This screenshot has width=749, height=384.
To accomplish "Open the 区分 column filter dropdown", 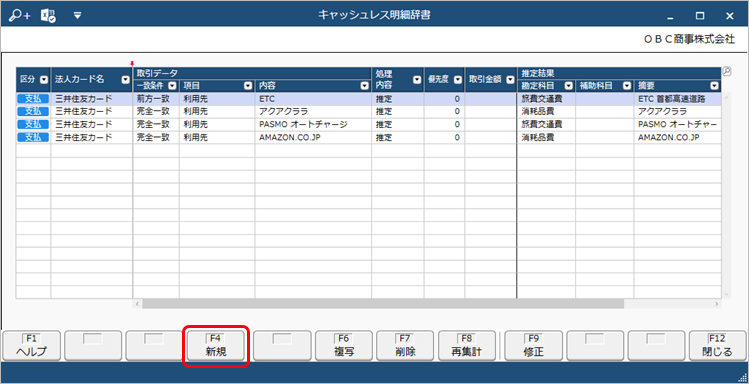I will tap(44, 80).
